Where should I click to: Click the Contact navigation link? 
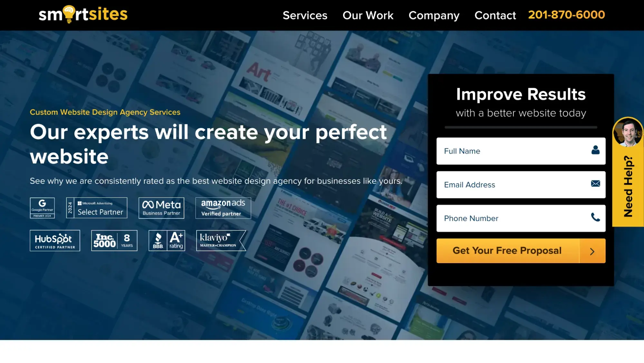(495, 15)
